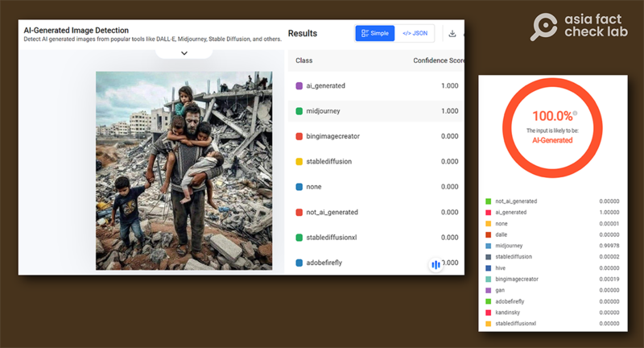Click the download results icon

tap(452, 34)
